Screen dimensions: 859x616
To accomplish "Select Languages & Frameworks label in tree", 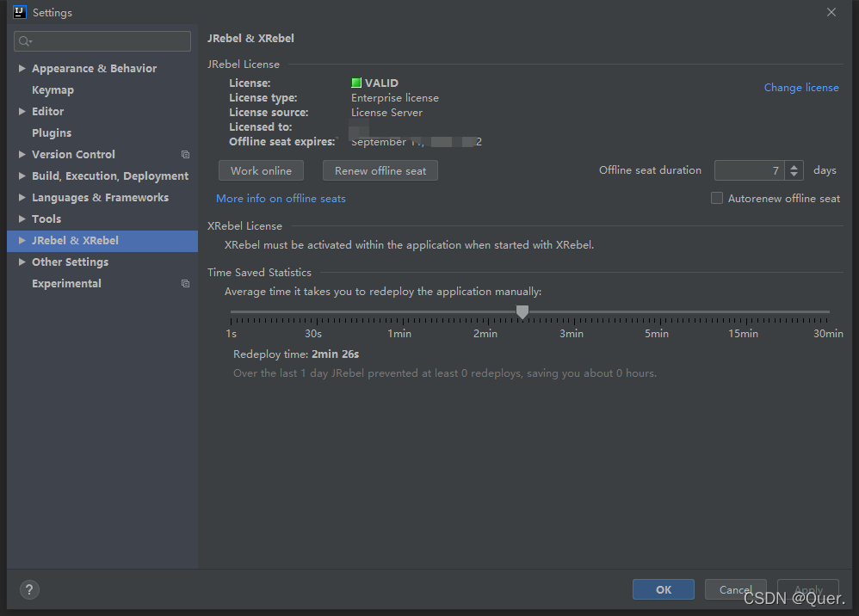I will 100,198.
